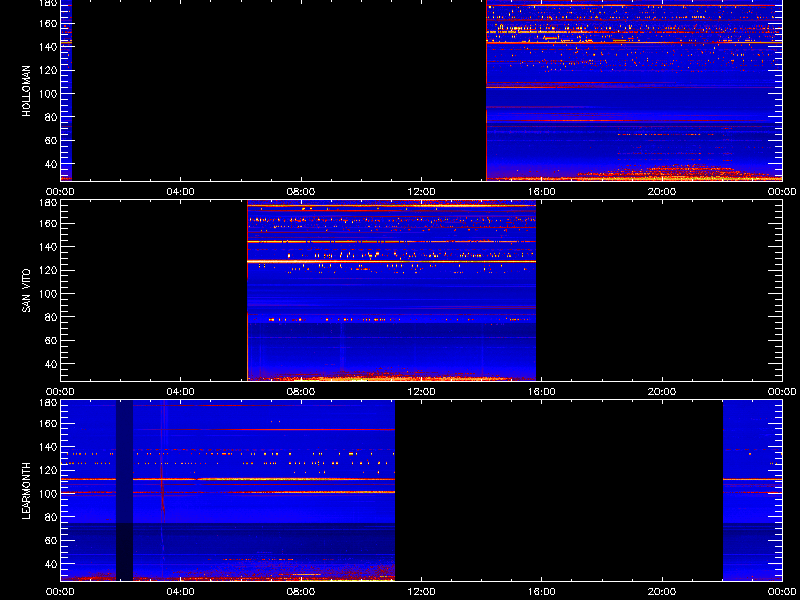The image size is (800, 600).
Task: Click the 08:00 label under the San Vito plot
Action: pos(301,392)
